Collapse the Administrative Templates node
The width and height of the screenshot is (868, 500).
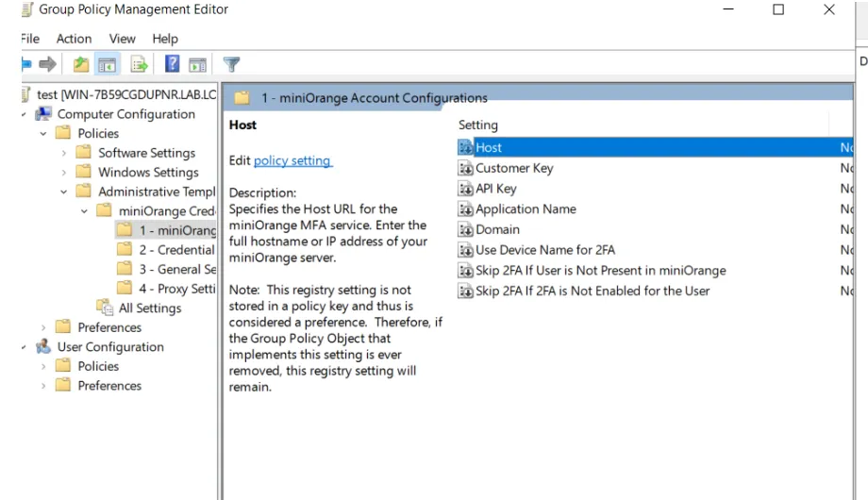click(63, 192)
